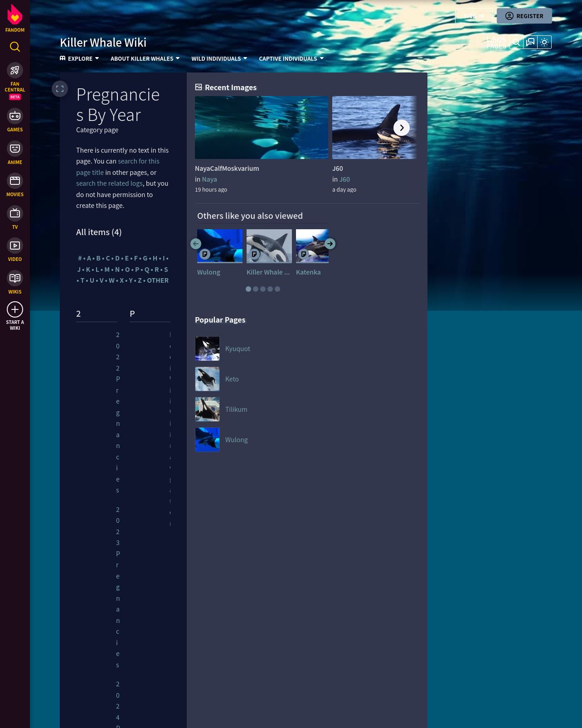
Task: Open the J60 page link
Action: (x=344, y=179)
